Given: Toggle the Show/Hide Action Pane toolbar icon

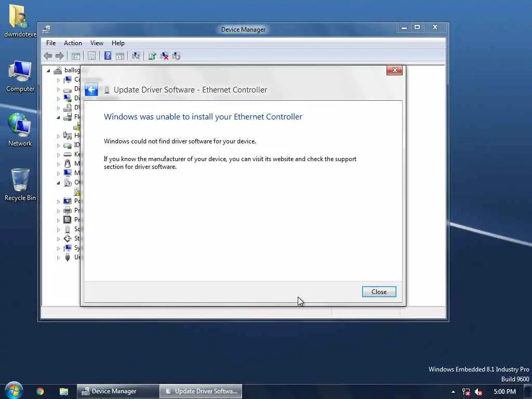Looking at the screenshot, I should pyautogui.click(x=120, y=56).
